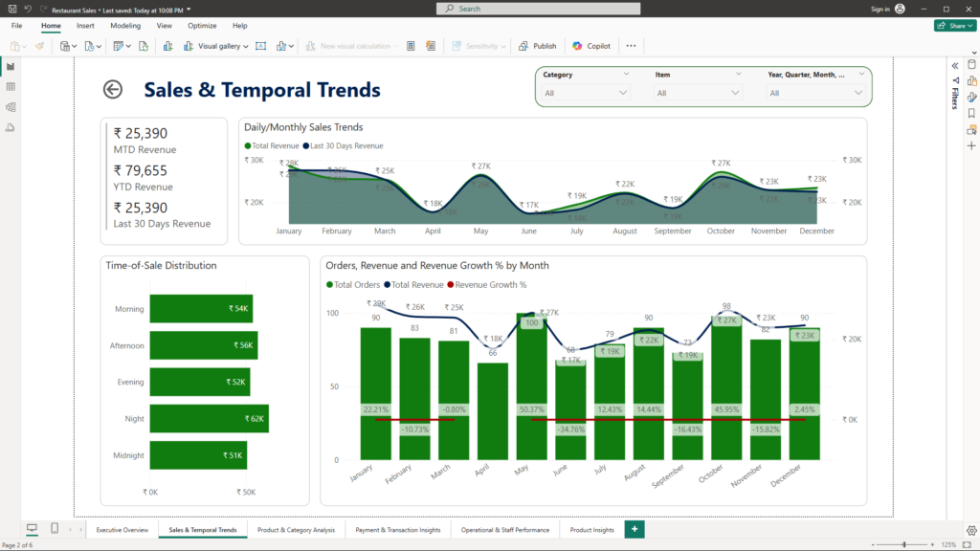This screenshot has height=551, width=980.
Task: Switch to mobile layout view
Action: tap(55, 529)
